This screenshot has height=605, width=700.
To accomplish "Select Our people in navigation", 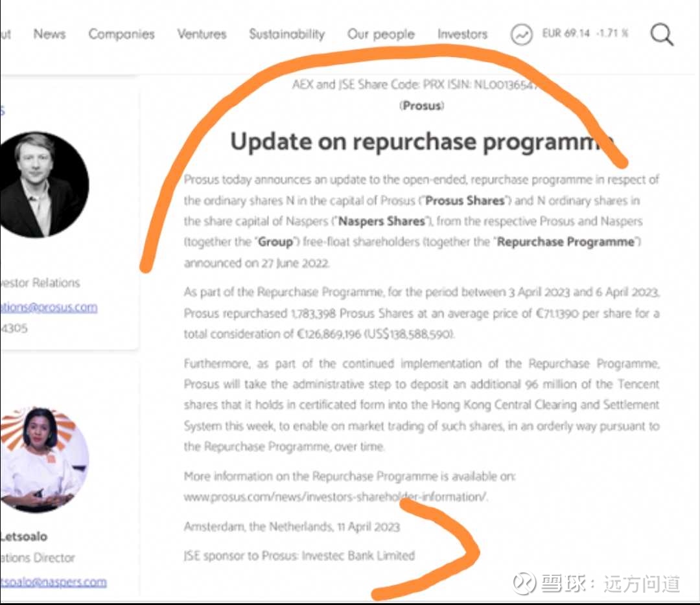I will (x=381, y=34).
